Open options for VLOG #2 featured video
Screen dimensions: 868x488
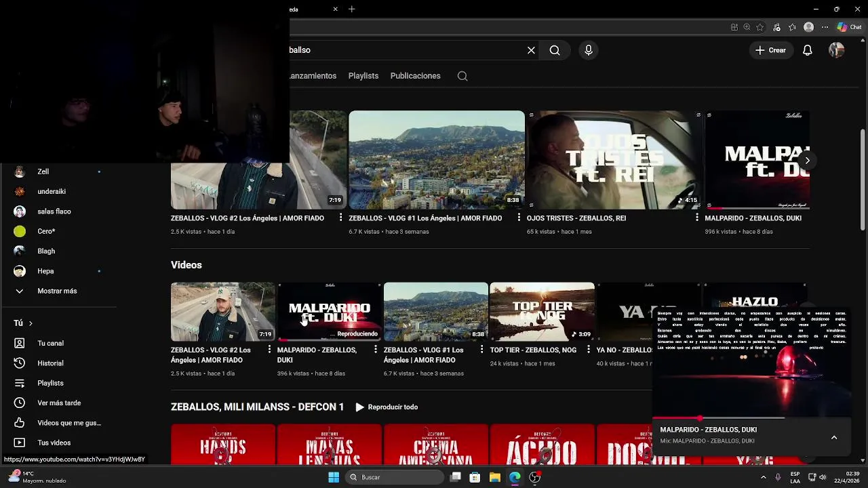click(x=340, y=218)
